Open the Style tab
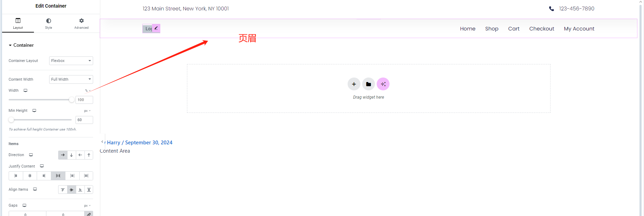Viewport: 644px width, 216px height. tap(48, 24)
